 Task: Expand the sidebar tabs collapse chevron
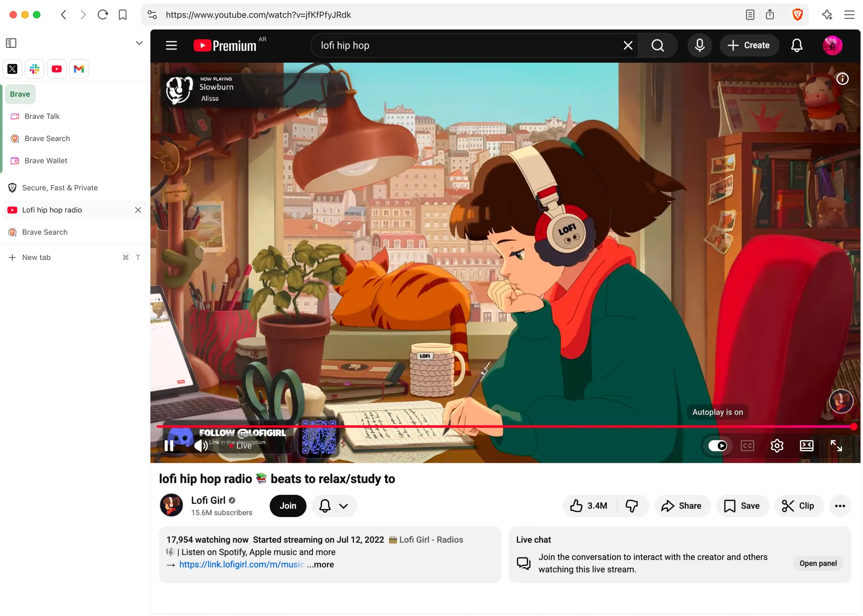tap(139, 43)
